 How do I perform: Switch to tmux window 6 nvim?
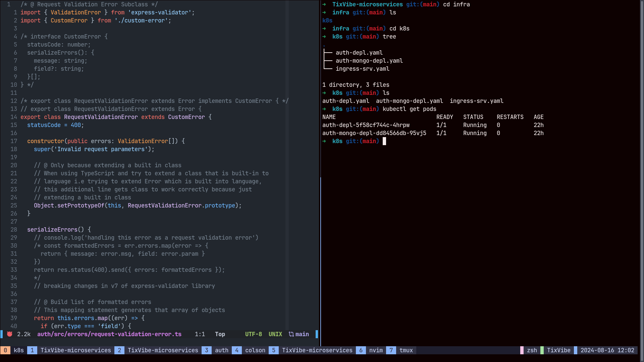pyautogui.click(x=371, y=350)
